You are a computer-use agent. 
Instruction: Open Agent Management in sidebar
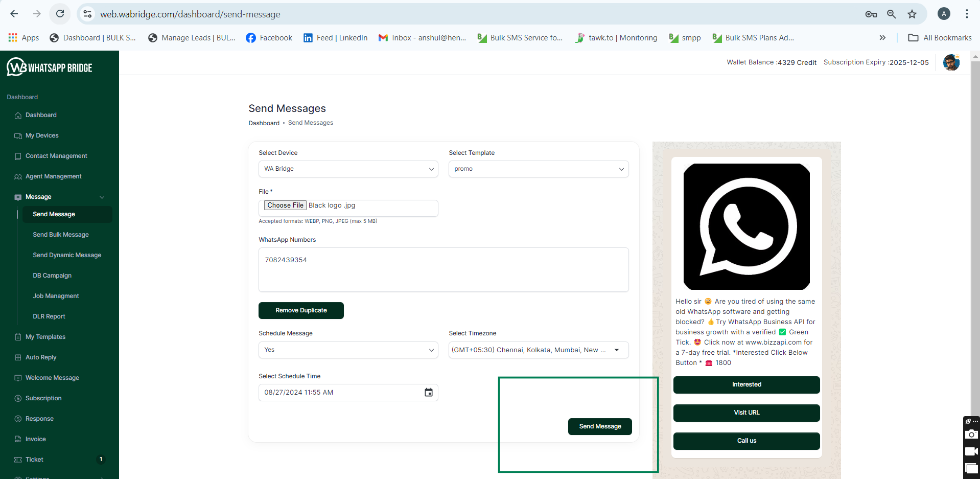[54, 176]
